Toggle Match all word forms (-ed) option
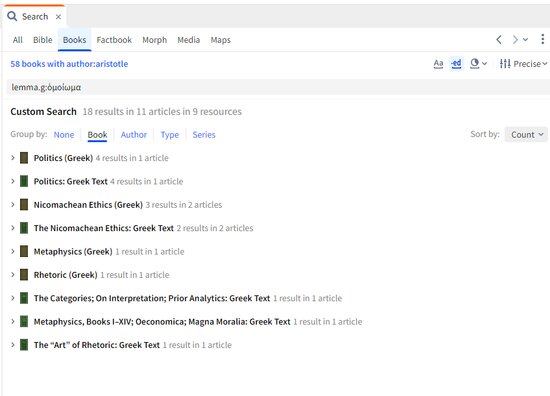 (456, 63)
